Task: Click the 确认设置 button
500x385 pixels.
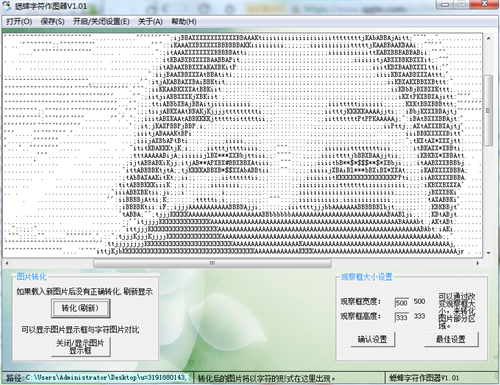Action: [372, 339]
